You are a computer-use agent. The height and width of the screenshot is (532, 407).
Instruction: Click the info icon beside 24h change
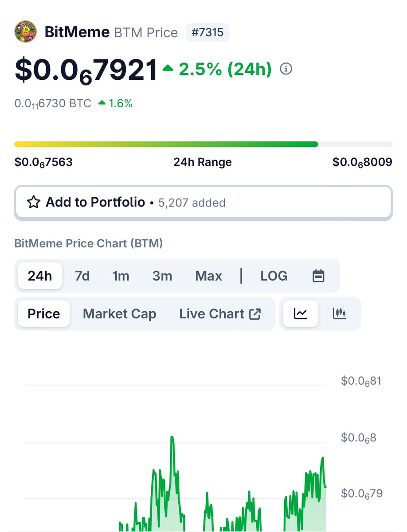point(286,69)
